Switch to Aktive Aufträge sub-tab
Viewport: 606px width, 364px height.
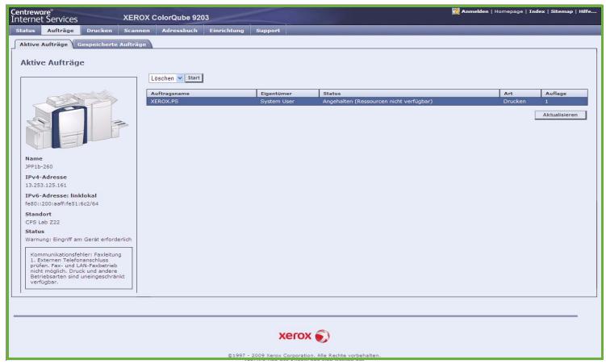click(44, 44)
